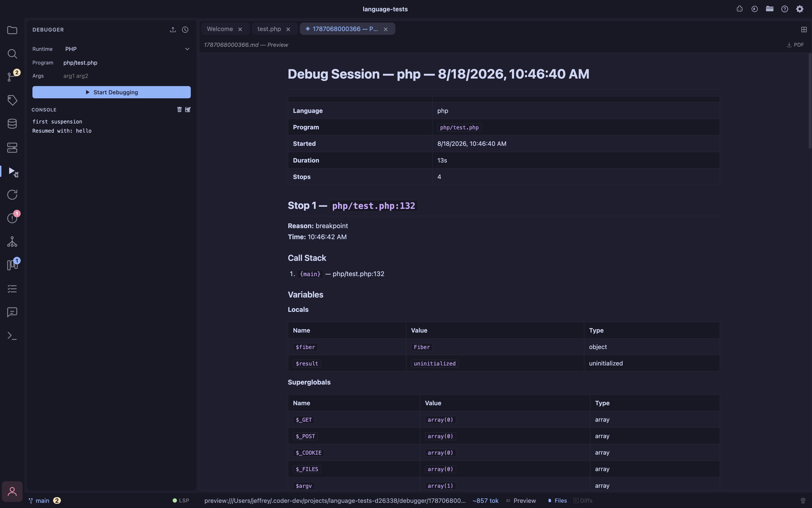Click the LSP status indicator
812x508 pixels.
pos(181,501)
